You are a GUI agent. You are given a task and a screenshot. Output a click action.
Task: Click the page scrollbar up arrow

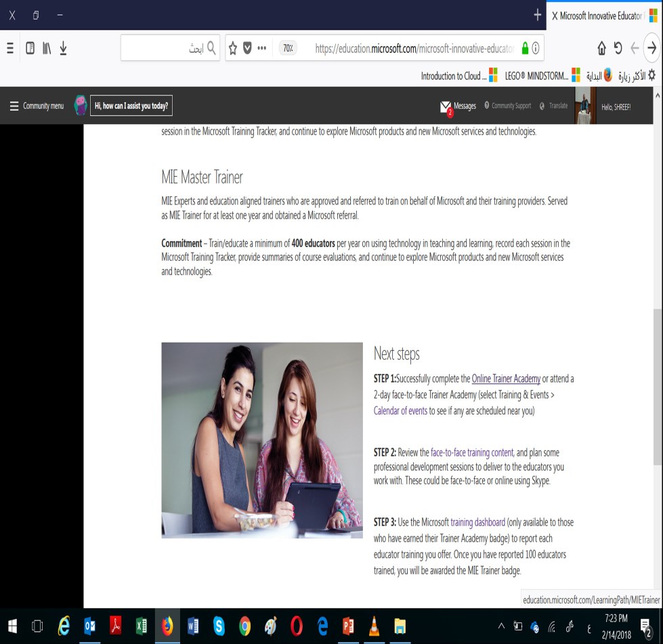click(658, 95)
